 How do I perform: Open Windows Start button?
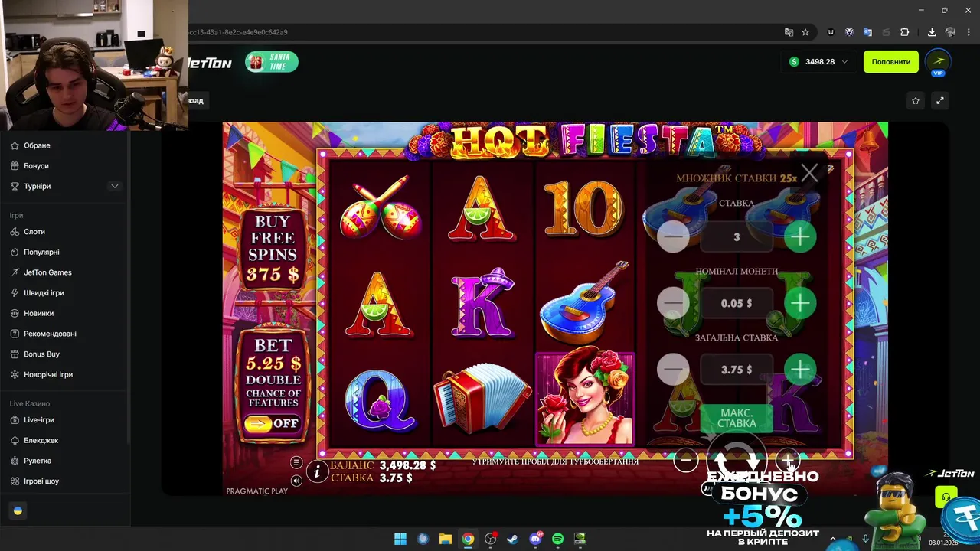tap(400, 539)
